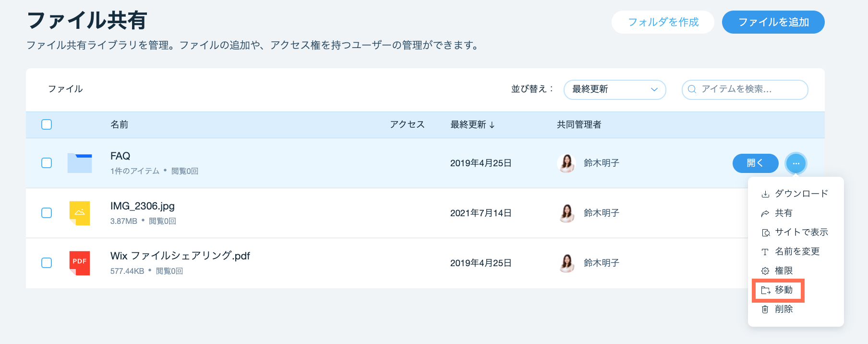
Task: Click the 名前 column header
Action: click(x=120, y=124)
